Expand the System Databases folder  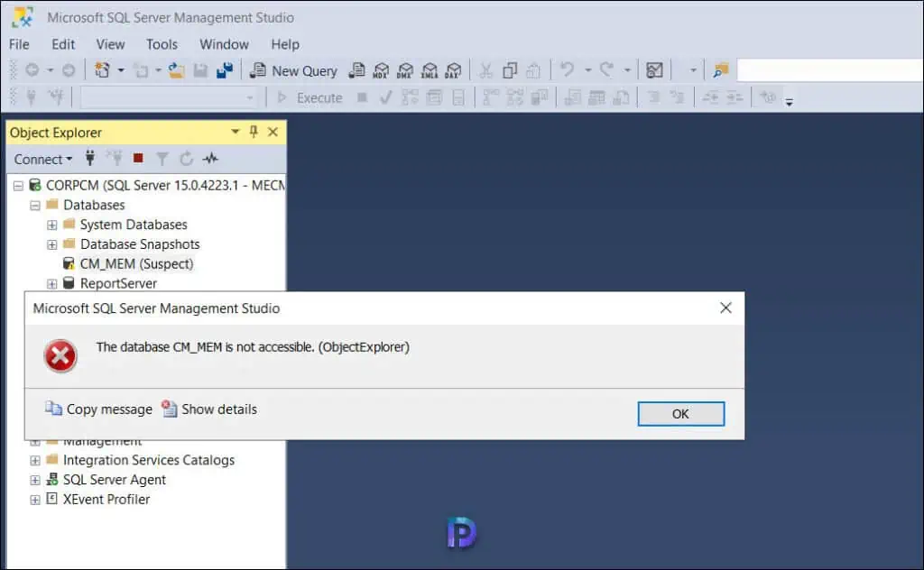coord(52,225)
